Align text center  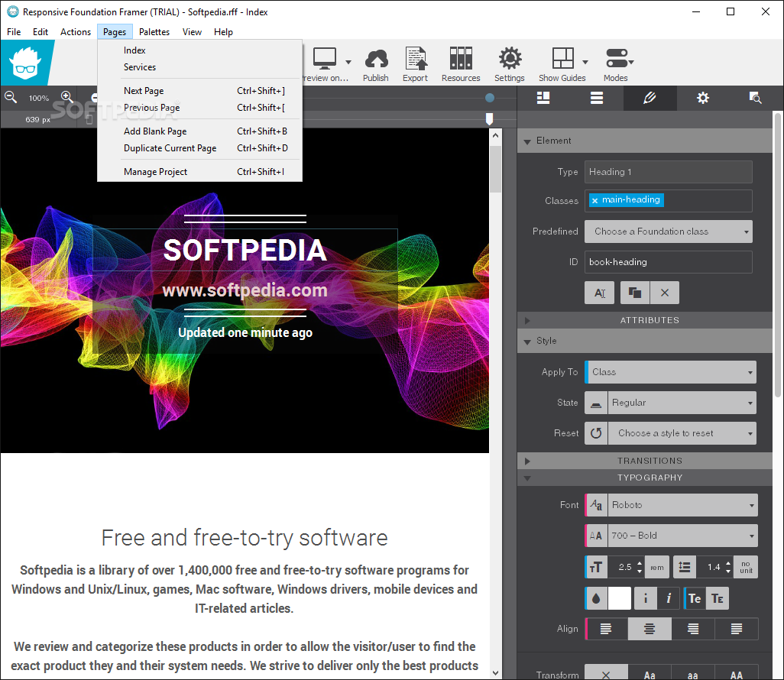[650, 629]
